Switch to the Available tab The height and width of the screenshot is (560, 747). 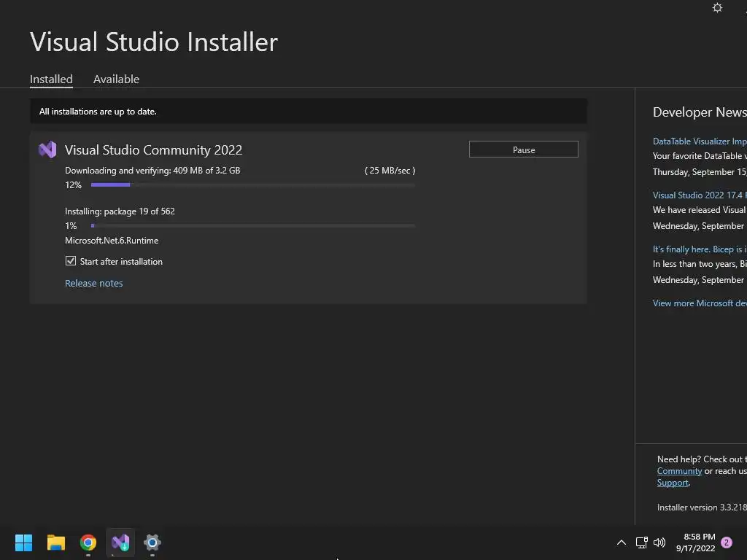tap(116, 79)
